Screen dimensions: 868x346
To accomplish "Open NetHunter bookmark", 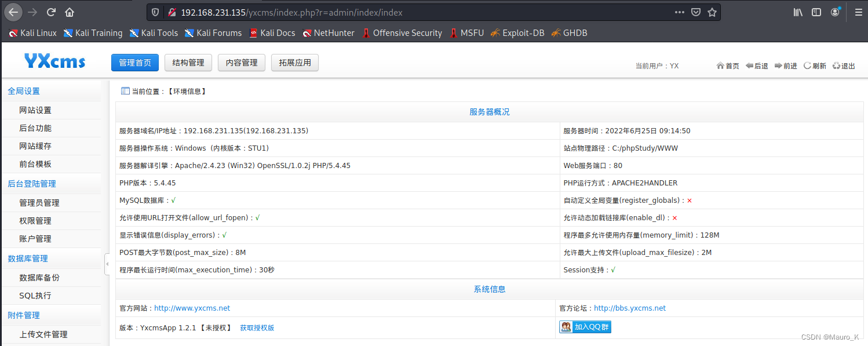I will (329, 33).
